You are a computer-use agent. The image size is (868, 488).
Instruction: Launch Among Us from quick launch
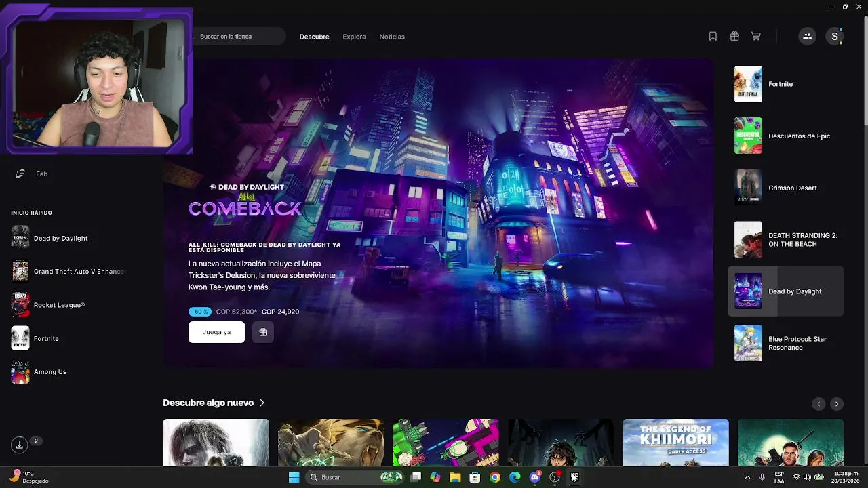(x=50, y=372)
